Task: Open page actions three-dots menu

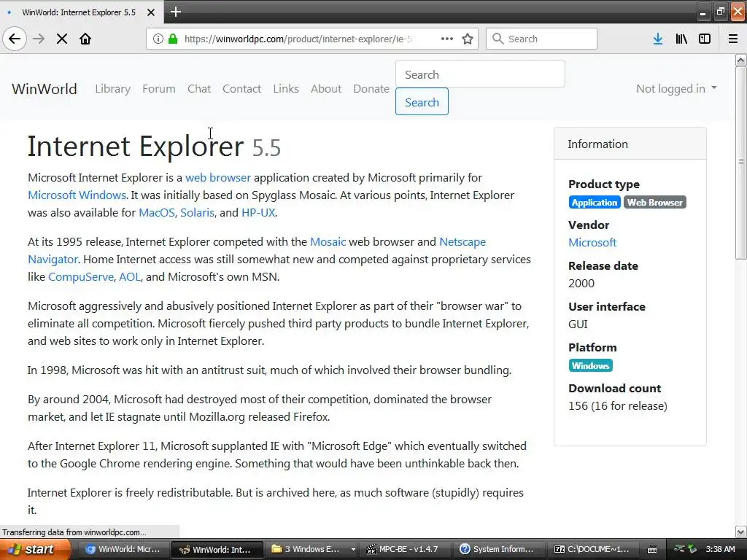Action: 447,39
